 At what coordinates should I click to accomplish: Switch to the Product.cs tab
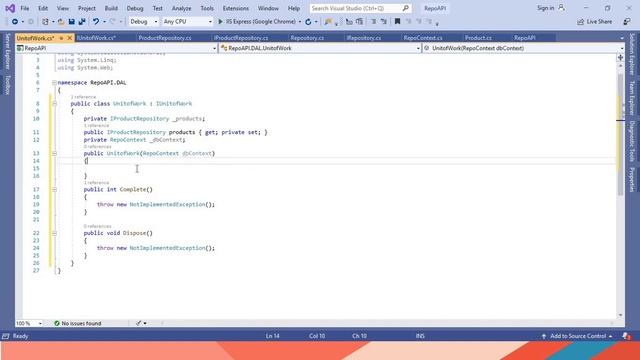coord(478,38)
